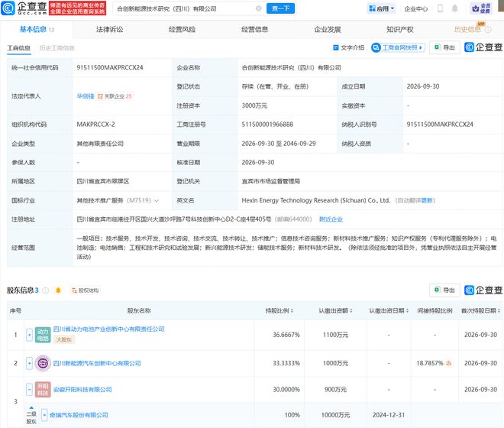Click credit code 91511500MAKPRCCX24 in the 统一社会信用代码 row
504x428 pixels.
[110, 67]
